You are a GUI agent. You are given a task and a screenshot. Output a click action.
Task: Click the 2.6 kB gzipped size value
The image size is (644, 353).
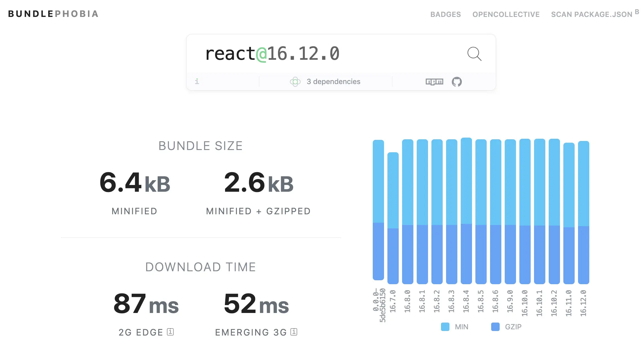coord(259,183)
